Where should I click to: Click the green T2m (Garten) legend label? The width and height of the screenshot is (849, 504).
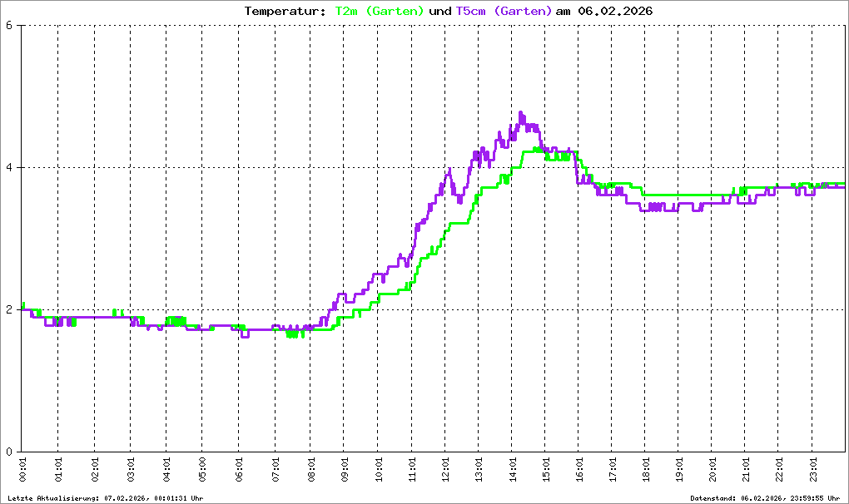[x=379, y=12]
